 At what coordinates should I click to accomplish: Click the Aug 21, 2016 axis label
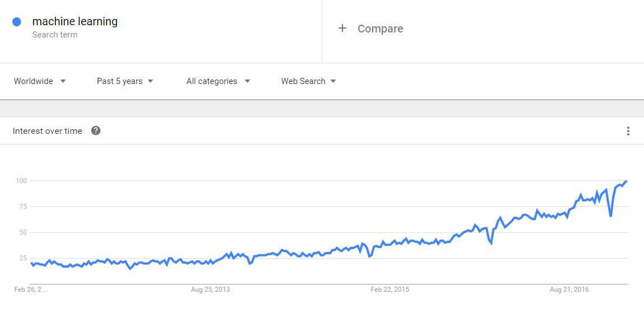(x=569, y=290)
